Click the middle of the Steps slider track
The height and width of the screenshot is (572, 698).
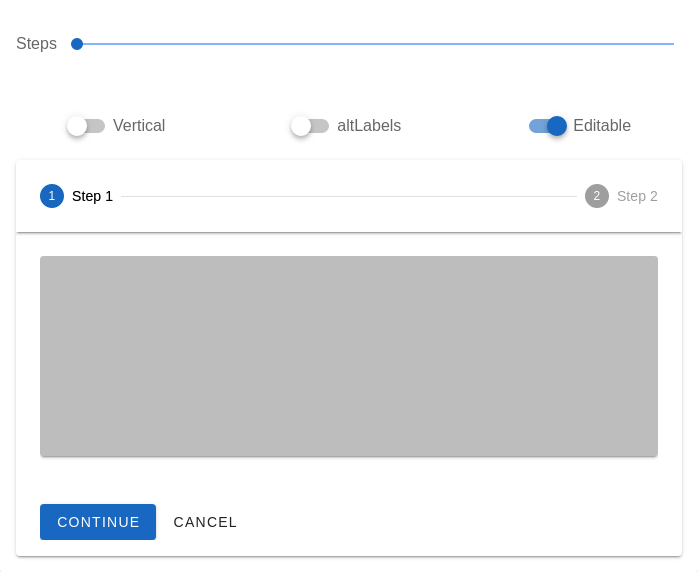click(375, 44)
